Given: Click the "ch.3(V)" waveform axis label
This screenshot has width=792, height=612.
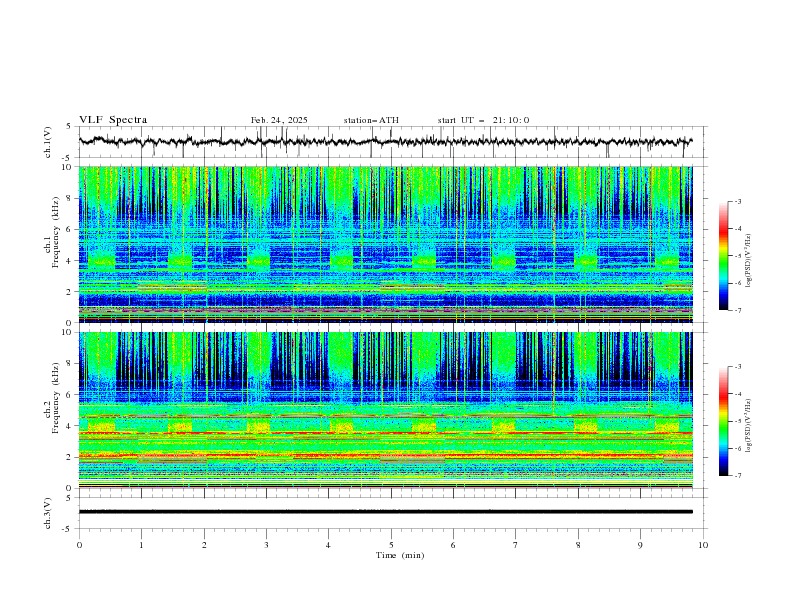Looking at the screenshot, I should (48, 513).
